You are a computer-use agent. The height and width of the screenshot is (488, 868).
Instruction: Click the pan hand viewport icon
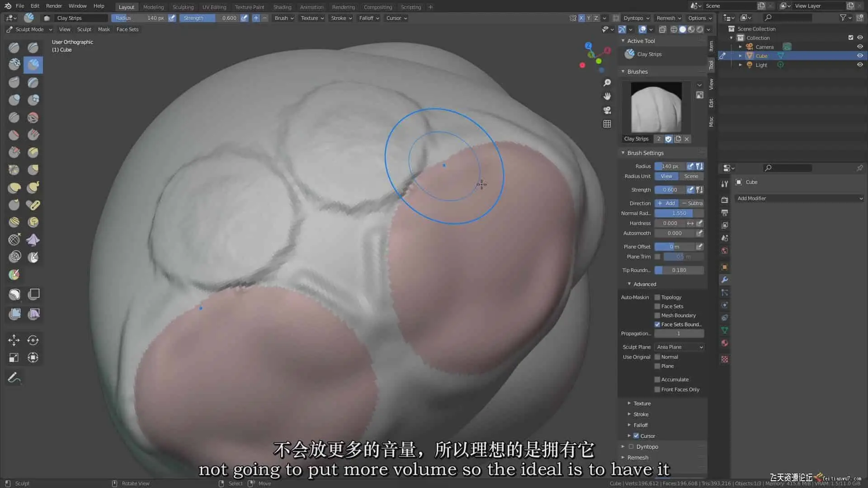point(607,96)
